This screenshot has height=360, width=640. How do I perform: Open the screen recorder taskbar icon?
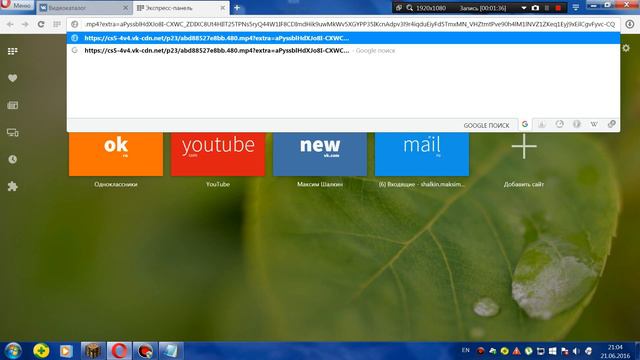click(144, 351)
